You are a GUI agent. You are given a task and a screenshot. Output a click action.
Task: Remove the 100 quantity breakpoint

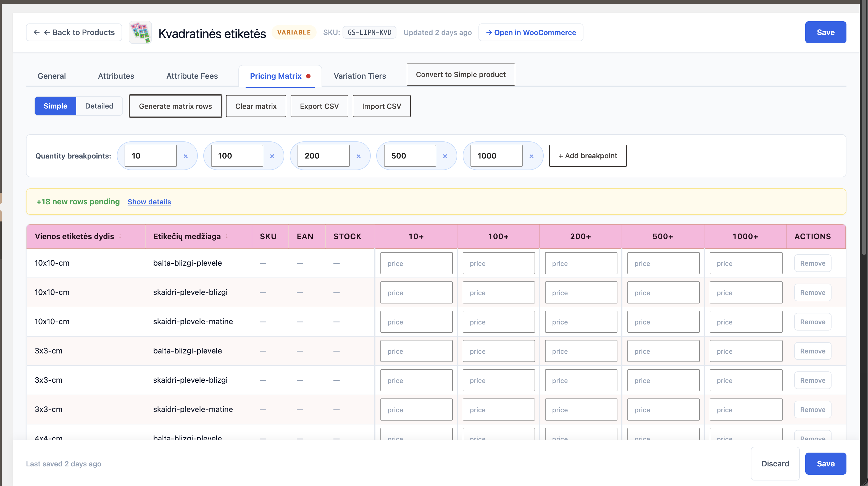click(x=272, y=156)
